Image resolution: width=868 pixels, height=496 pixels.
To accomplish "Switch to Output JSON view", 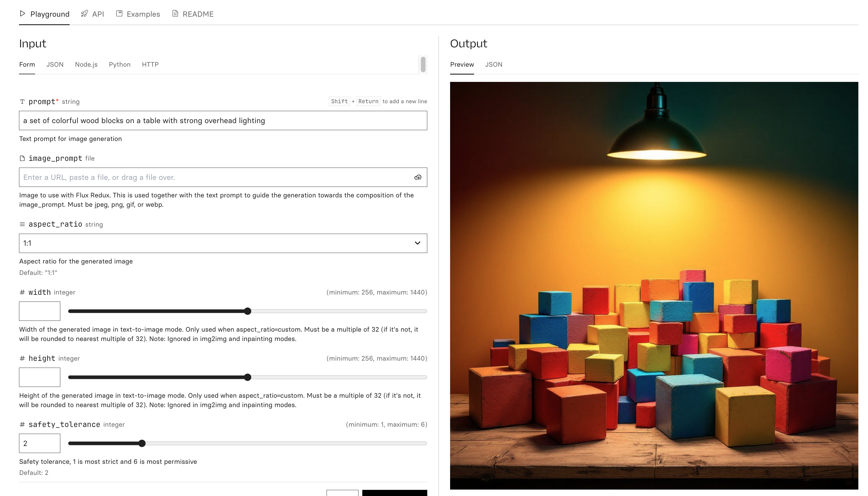I will pyautogui.click(x=494, y=64).
